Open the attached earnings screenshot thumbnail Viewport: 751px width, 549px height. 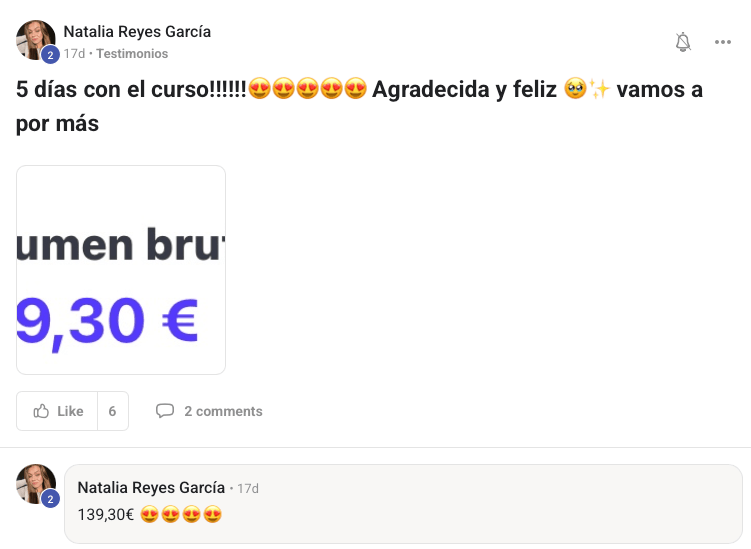click(121, 270)
